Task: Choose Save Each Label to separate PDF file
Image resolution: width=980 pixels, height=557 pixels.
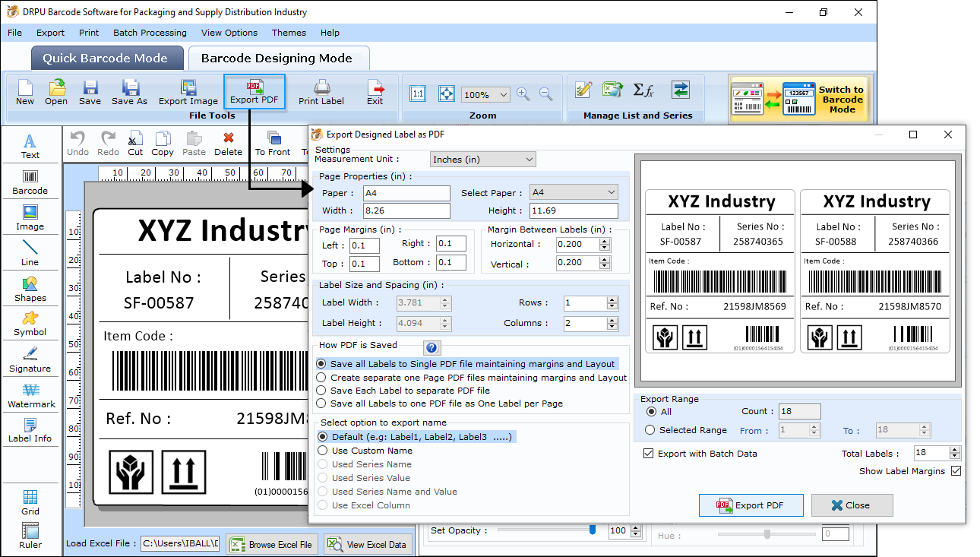Action: click(322, 391)
